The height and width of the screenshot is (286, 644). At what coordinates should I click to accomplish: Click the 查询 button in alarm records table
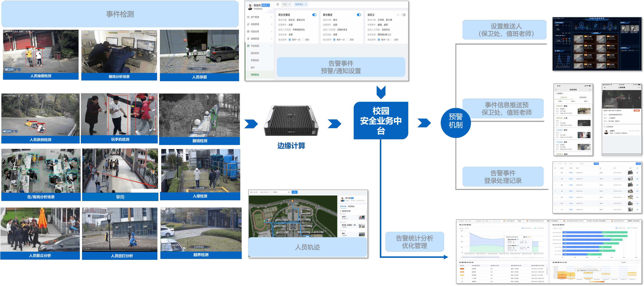click(596, 164)
